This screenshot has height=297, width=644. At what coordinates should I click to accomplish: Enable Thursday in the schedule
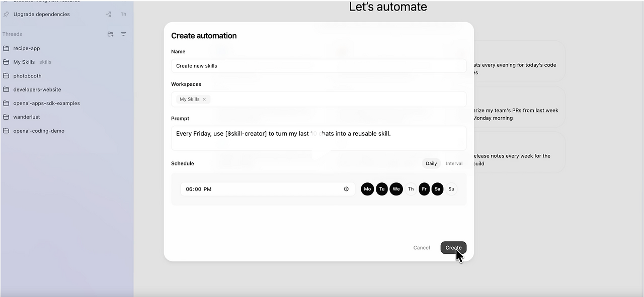[411, 189]
